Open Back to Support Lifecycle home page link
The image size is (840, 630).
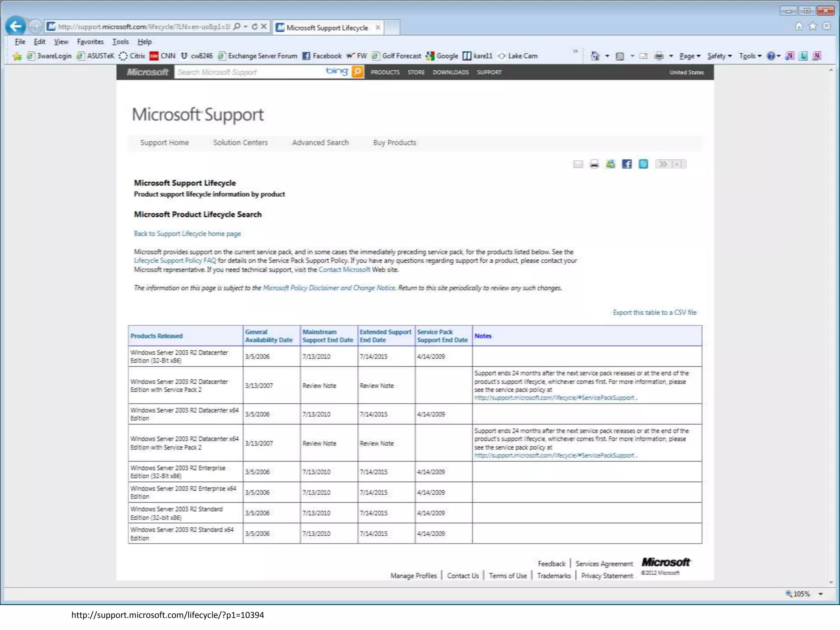pyautogui.click(x=187, y=234)
